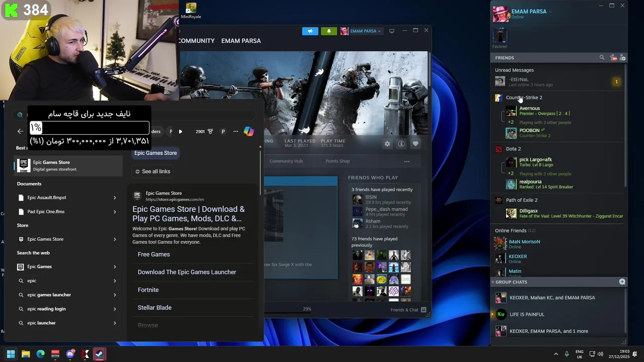The width and height of the screenshot is (644, 362).
Task: Open Discord from taskbar
Action: tap(70, 354)
